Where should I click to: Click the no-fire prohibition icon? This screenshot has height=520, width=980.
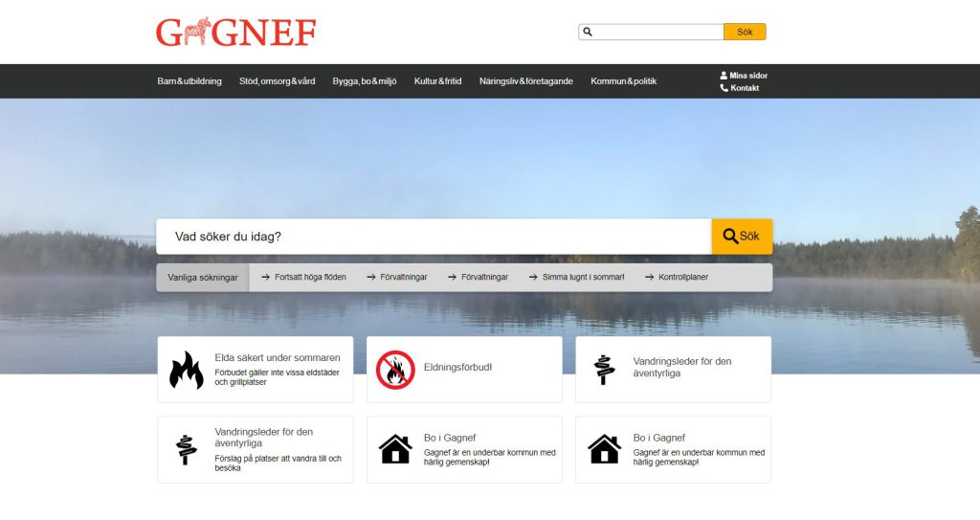click(x=395, y=370)
